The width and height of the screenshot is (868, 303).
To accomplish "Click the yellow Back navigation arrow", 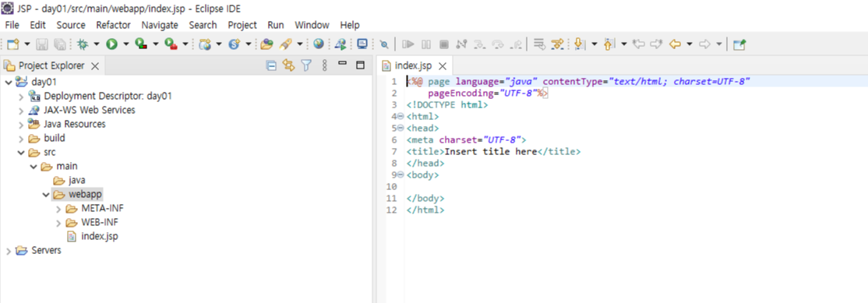I will tap(675, 44).
